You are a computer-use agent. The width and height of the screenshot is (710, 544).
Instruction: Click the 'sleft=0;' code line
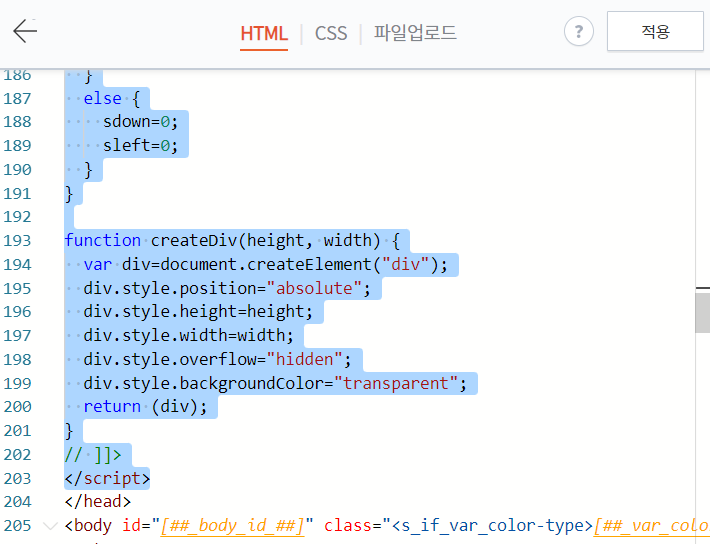coord(140,146)
